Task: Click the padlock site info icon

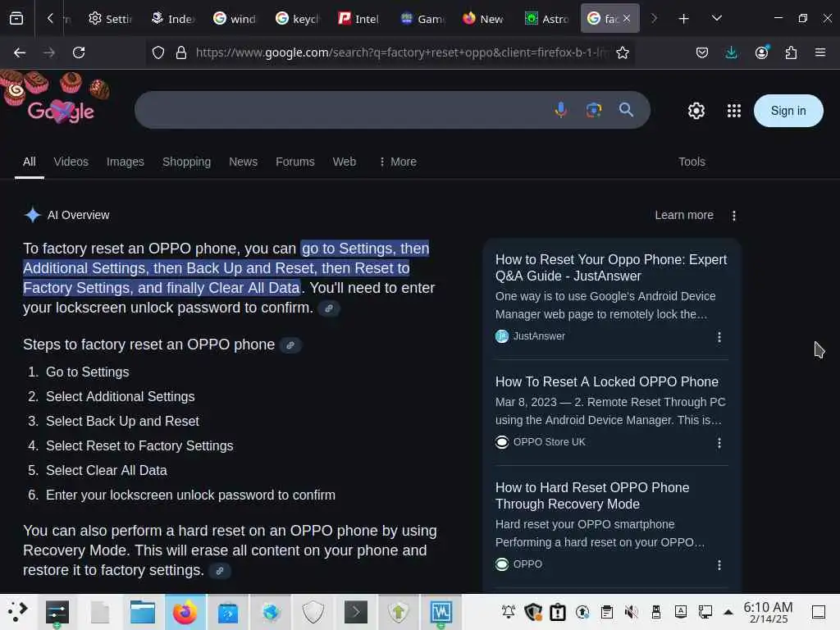Action: point(181,52)
